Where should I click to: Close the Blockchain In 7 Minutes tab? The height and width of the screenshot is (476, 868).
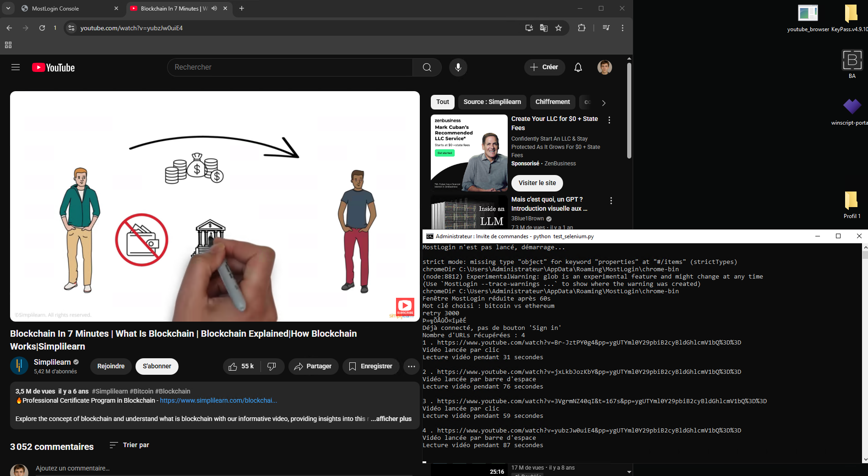(225, 8)
